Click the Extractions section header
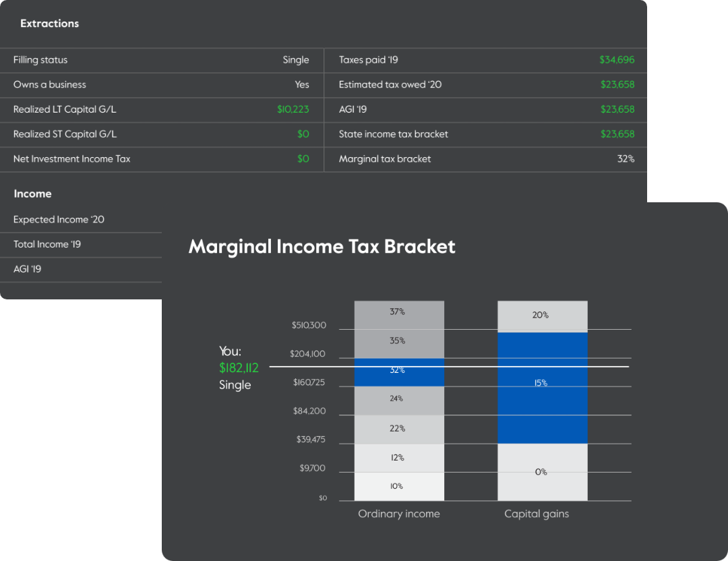Viewport: 728px width, 561px height. pyautogui.click(x=49, y=24)
